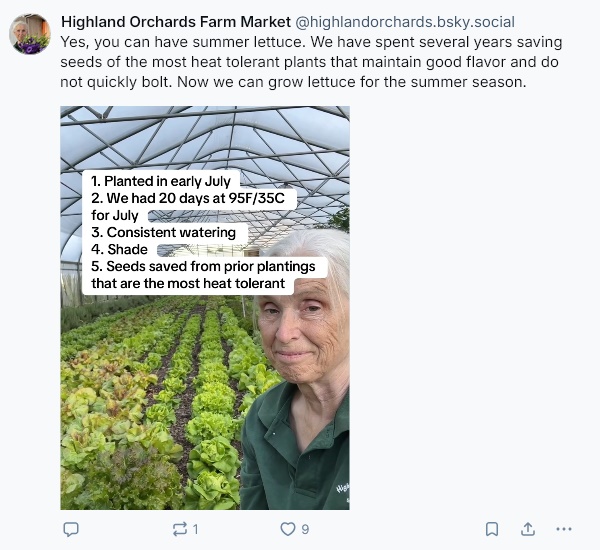The image size is (600, 550).
Task: Bookmark this post with the bookmark icon
Action: point(492,529)
